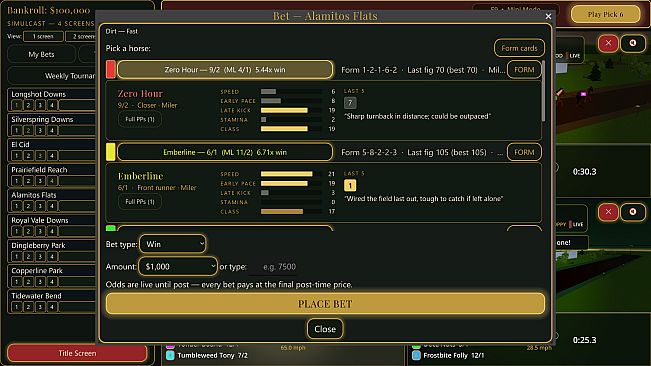Select race 1 at Prairiefield Reach
Screen dimensions: 651x366
click(17, 181)
